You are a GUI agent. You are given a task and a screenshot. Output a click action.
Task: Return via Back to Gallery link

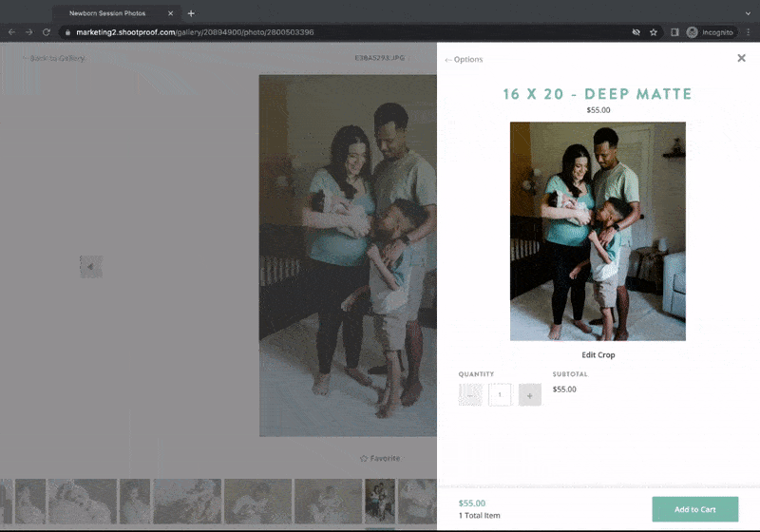(55, 58)
